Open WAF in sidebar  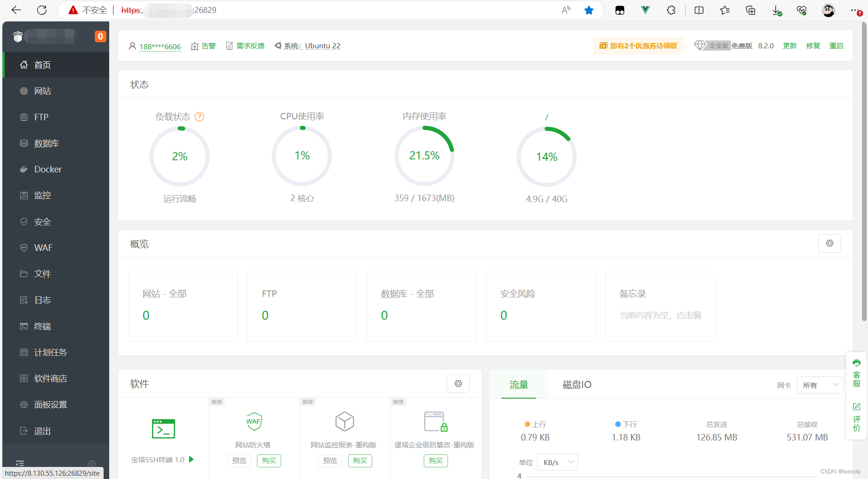click(x=56, y=248)
